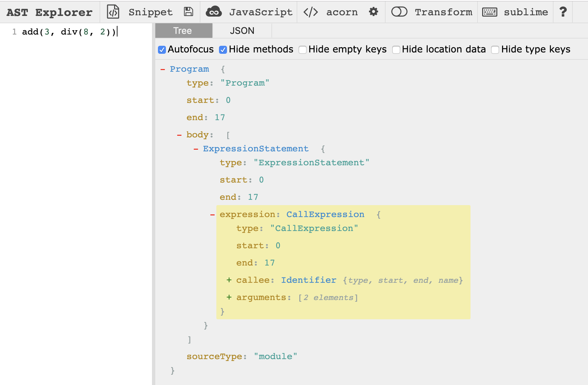This screenshot has height=385, width=588.
Task: Collapse the Program root node
Action: coord(163,69)
